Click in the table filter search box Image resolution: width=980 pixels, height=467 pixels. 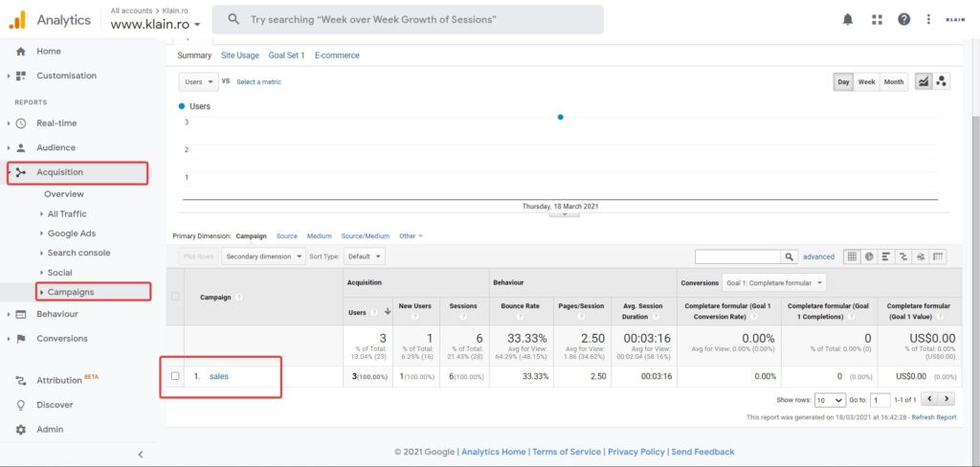coord(738,256)
